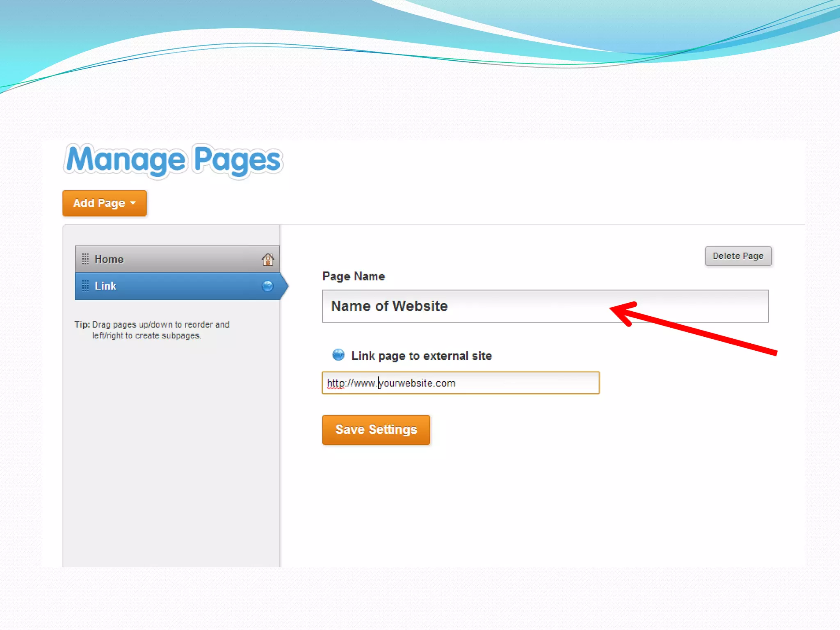The image size is (840, 630).
Task: Click the Link page to external site label
Action: (421, 356)
